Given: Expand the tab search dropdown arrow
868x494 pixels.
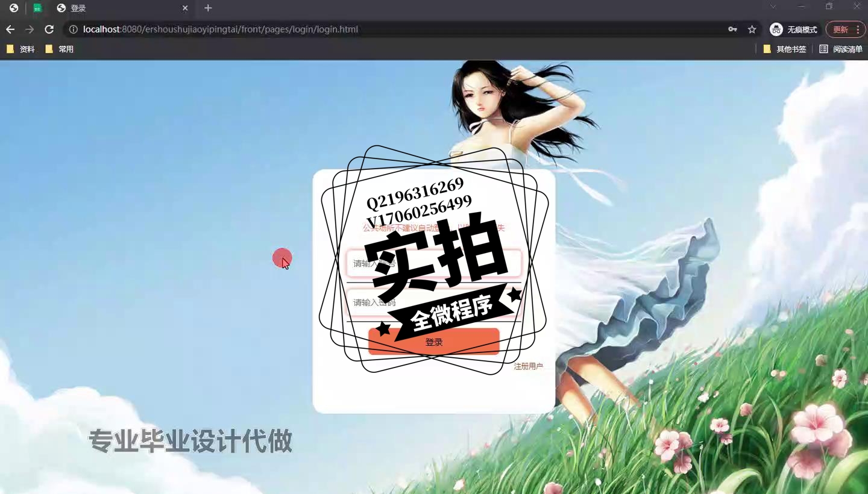Looking at the screenshot, I should click(773, 7).
